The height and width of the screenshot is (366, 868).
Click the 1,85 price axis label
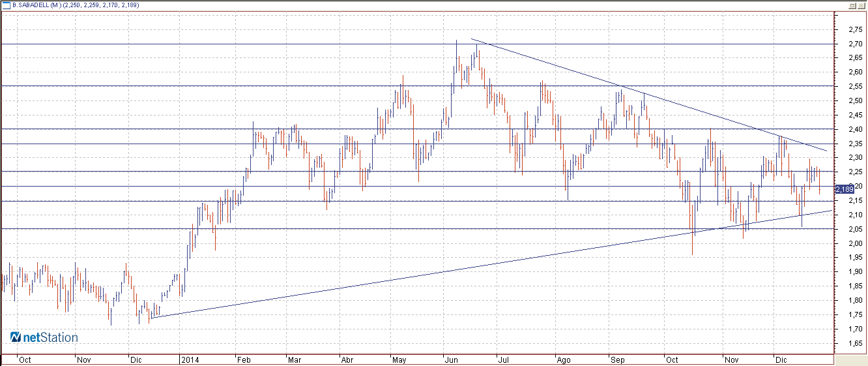pos(856,286)
